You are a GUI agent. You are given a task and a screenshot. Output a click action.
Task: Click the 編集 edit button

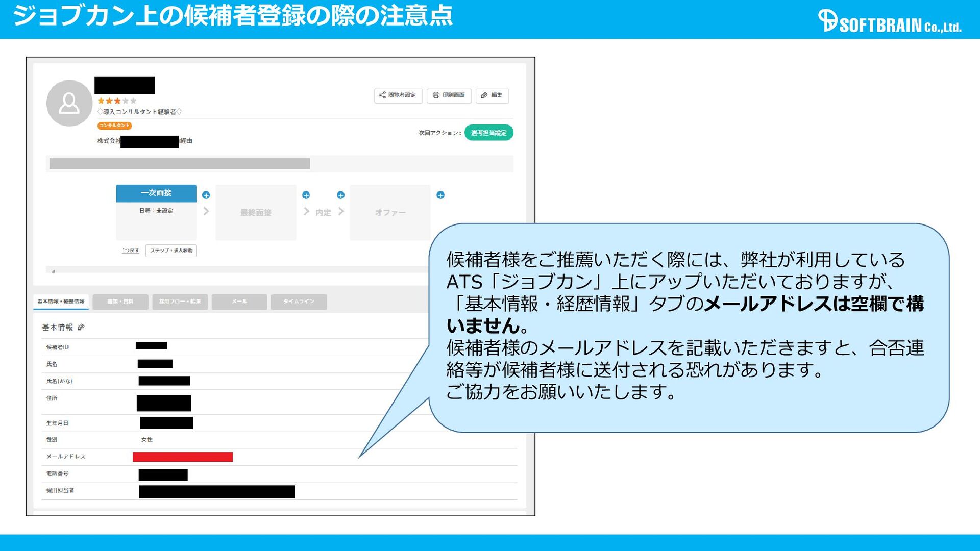click(x=492, y=95)
